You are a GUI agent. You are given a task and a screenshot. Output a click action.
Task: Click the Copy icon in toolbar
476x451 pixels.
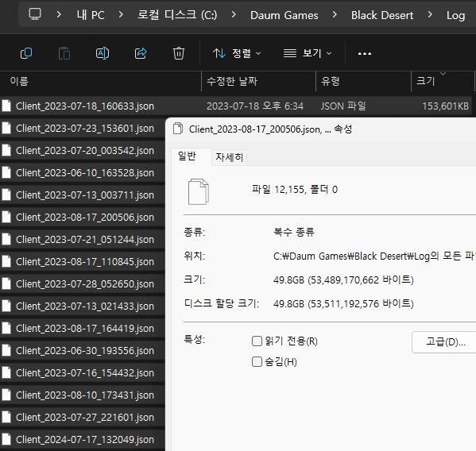point(26,53)
